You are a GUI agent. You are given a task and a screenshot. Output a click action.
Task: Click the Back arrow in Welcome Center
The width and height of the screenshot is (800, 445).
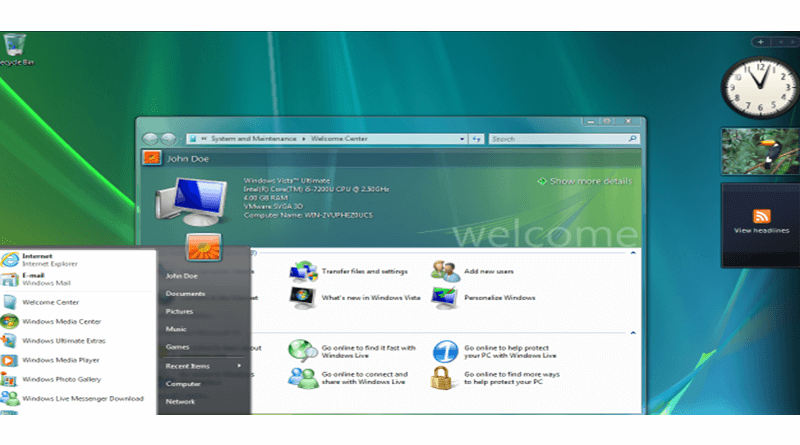click(151, 139)
